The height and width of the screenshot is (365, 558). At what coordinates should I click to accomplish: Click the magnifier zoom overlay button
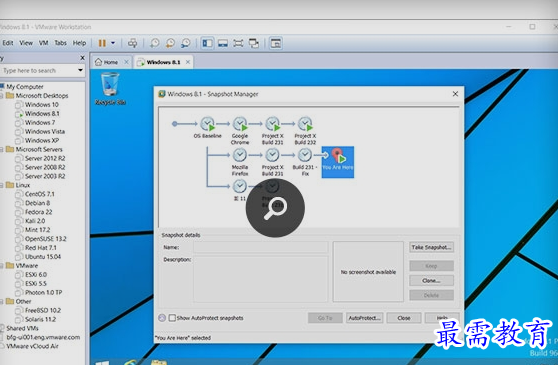click(x=275, y=208)
